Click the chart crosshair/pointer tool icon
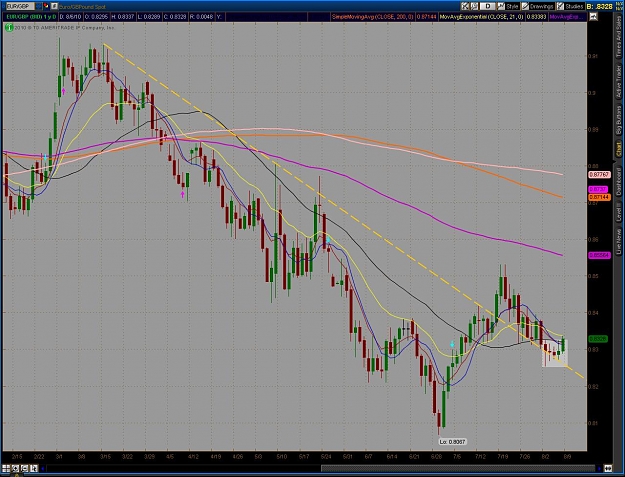 (465, 6)
